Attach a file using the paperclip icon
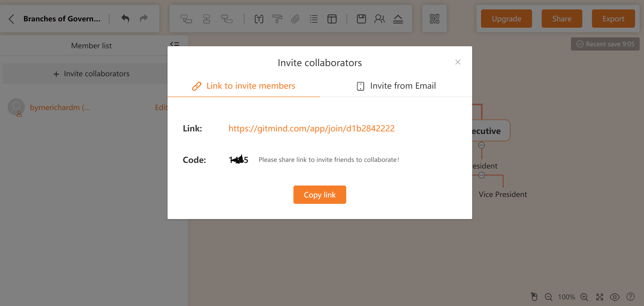 (x=295, y=19)
